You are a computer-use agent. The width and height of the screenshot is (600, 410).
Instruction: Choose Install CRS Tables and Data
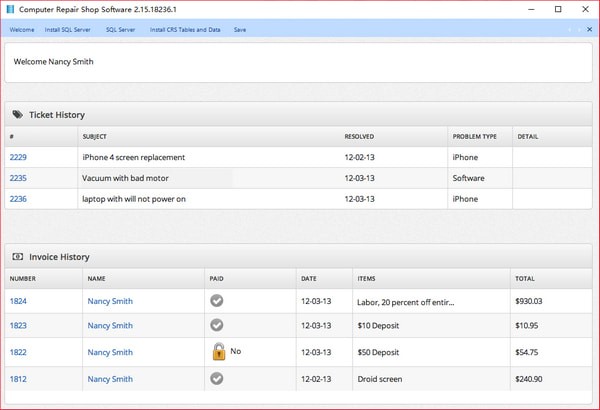[x=185, y=30]
